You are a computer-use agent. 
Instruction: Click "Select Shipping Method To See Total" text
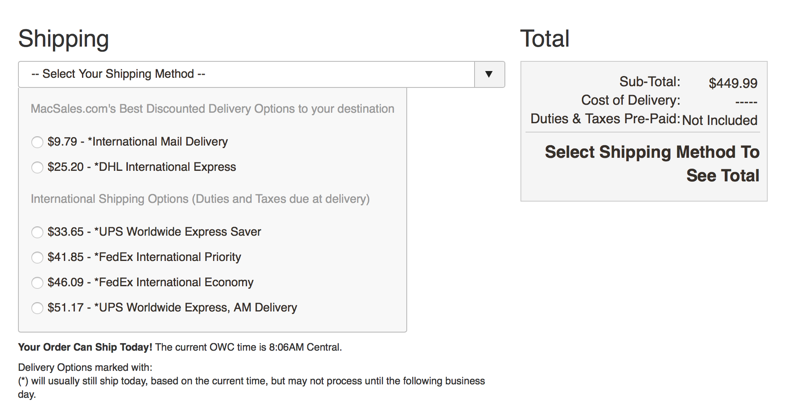pyautogui.click(x=652, y=164)
